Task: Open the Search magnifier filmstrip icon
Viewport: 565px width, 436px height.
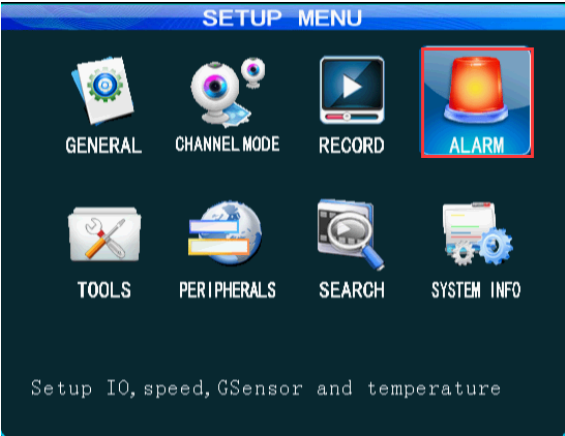Action: pyautogui.click(x=351, y=234)
